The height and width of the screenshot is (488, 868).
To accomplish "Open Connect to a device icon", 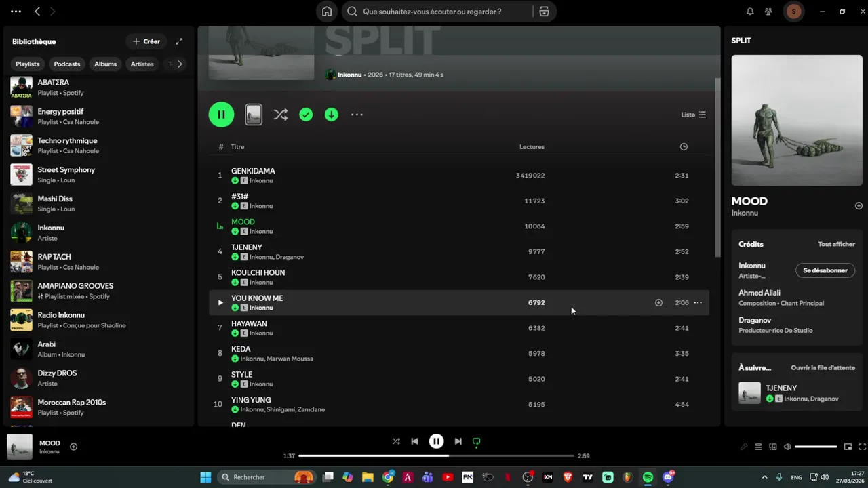I will [x=773, y=447].
